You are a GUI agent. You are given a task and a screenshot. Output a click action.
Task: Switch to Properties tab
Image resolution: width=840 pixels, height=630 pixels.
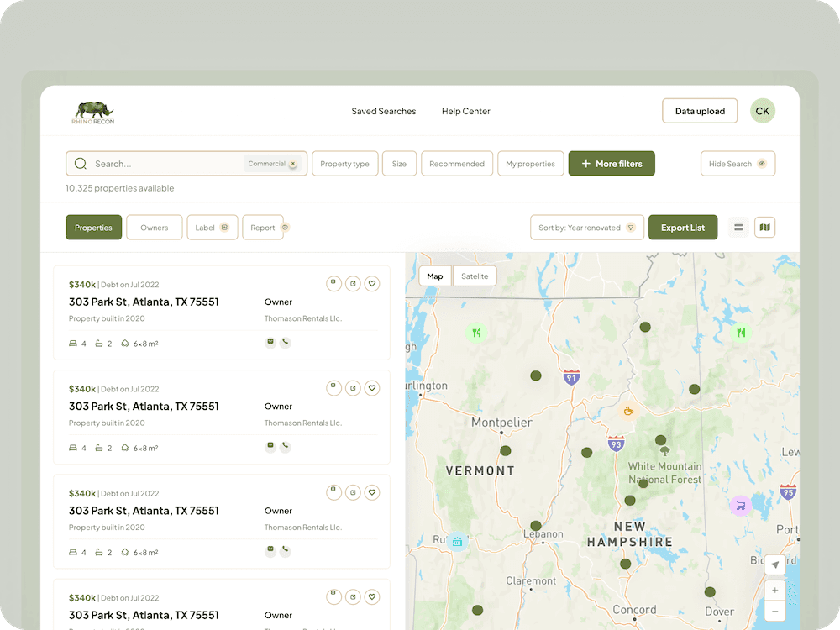(94, 227)
